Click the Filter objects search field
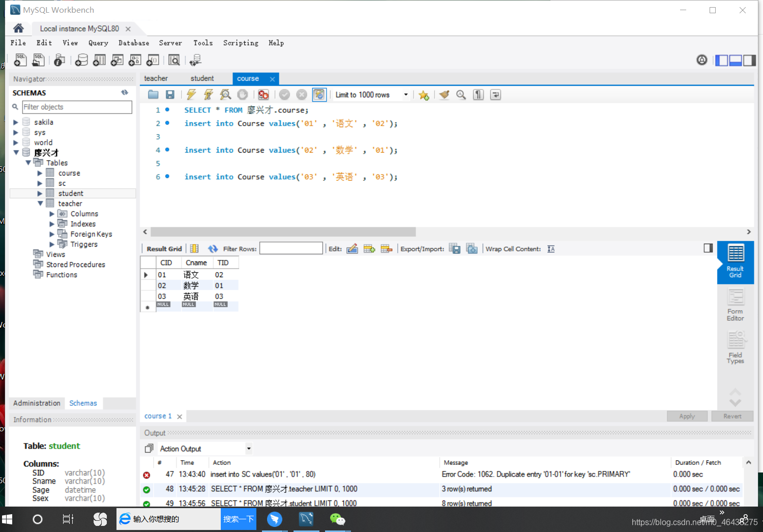Image resolution: width=763 pixels, height=532 pixels. (77, 107)
